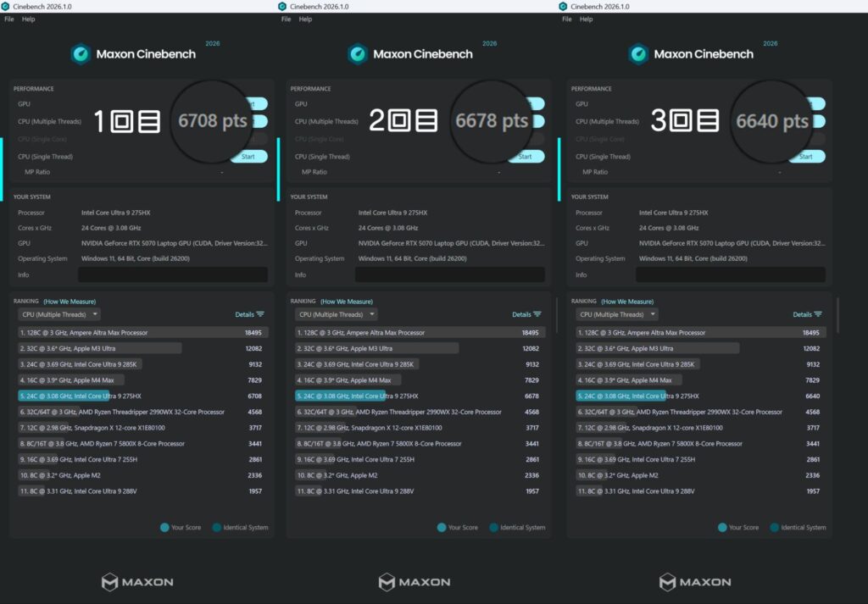Open ranking CPU (Multiple Threads) dropdown, 6640 window
Image resolution: width=868 pixels, height=604 pixels.
pos(617,314)
